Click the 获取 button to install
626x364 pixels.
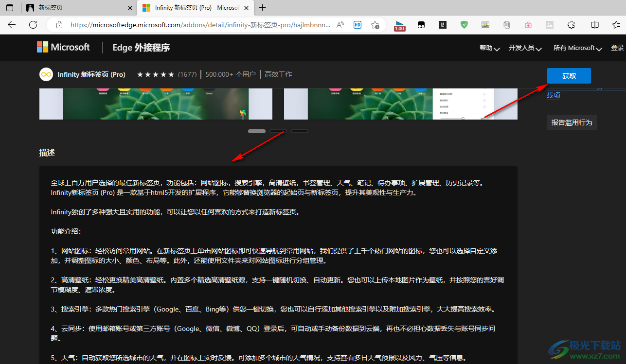click(569, 76)
